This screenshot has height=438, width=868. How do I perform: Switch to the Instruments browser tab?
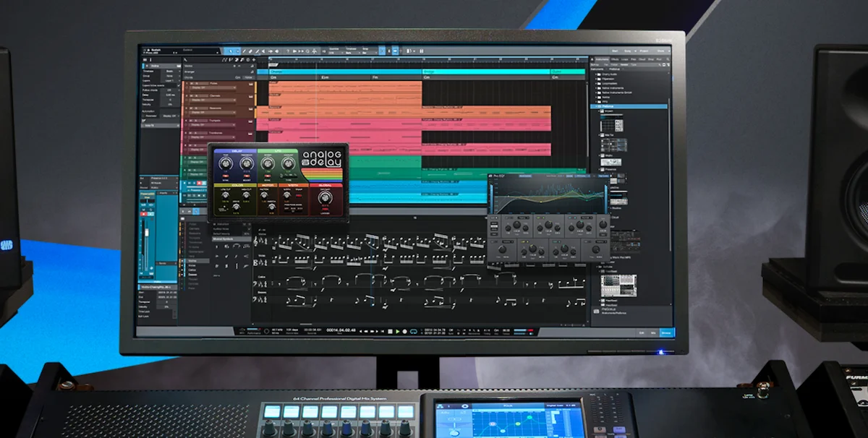coord(602,59)
